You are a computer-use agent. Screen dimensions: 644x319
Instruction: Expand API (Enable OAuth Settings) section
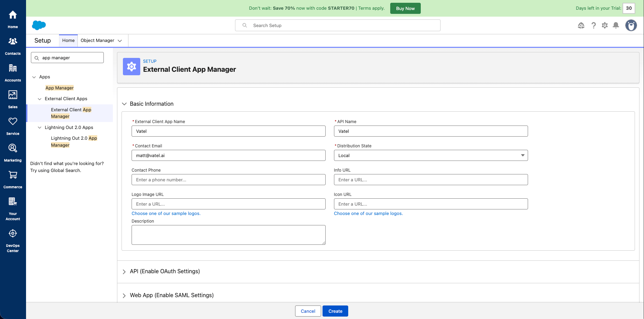(124, 272)
